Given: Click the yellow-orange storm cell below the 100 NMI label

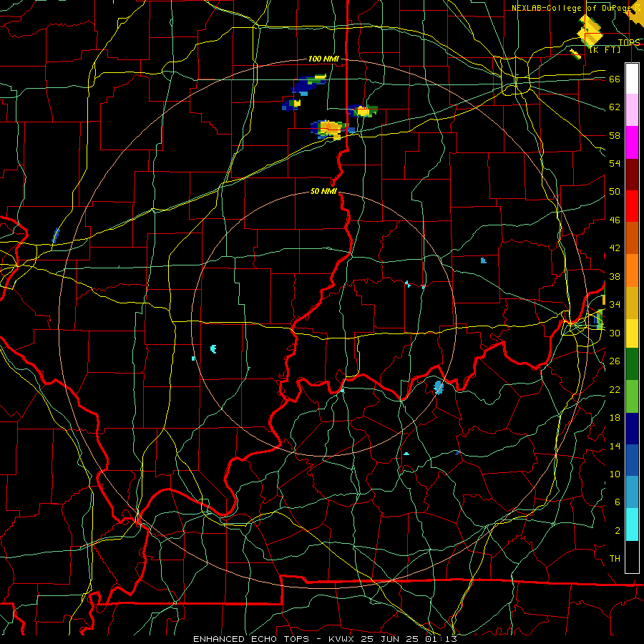Looking at the screenshot, I should (x=331, y=130).
